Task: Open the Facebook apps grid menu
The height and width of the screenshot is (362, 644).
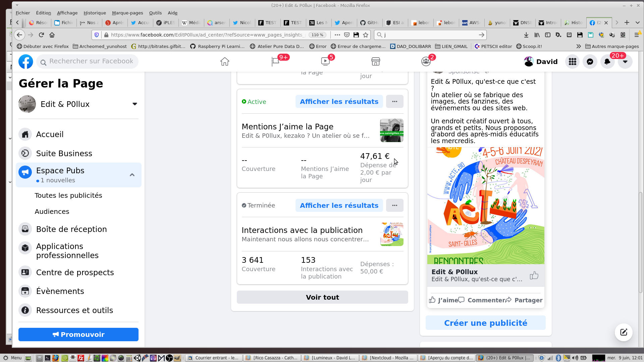Action: 572,62
